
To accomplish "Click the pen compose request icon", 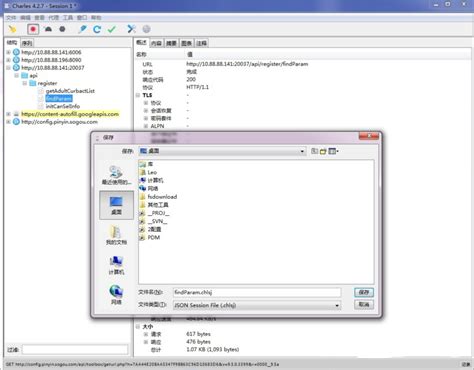I will pos(82,29).
